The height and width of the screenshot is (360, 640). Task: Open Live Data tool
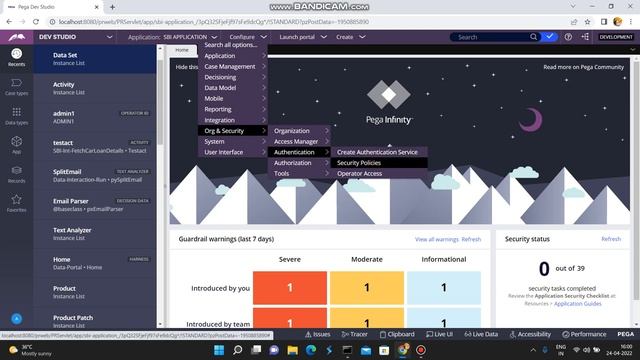click(x=481, y=334)
